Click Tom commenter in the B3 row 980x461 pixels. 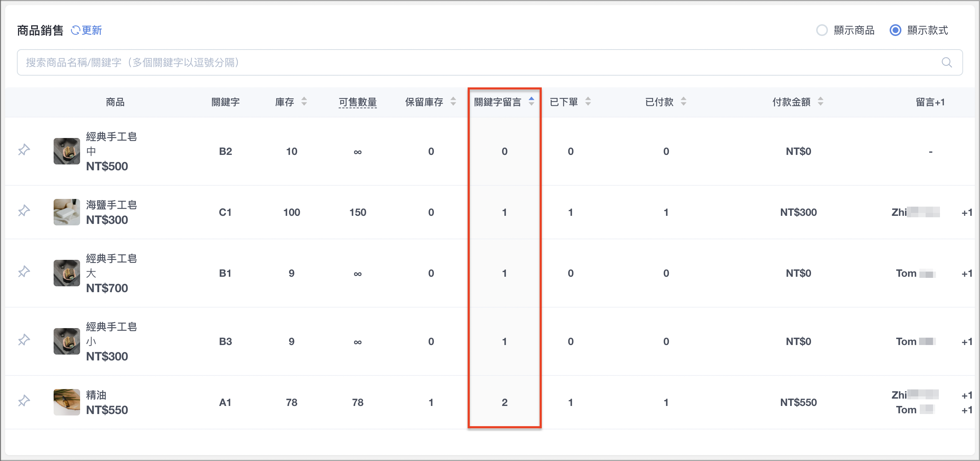(x=915, y=341)
